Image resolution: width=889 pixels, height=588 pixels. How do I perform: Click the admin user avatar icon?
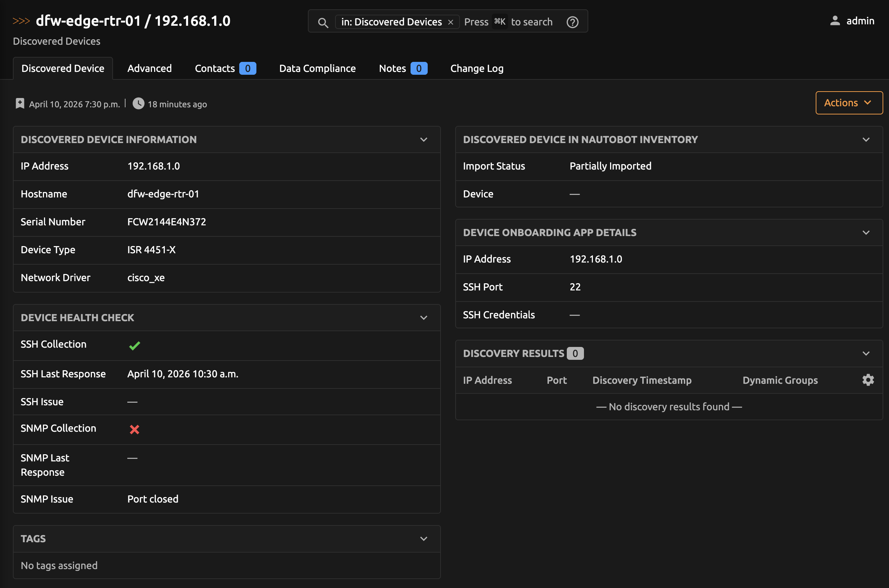point(835,21)
